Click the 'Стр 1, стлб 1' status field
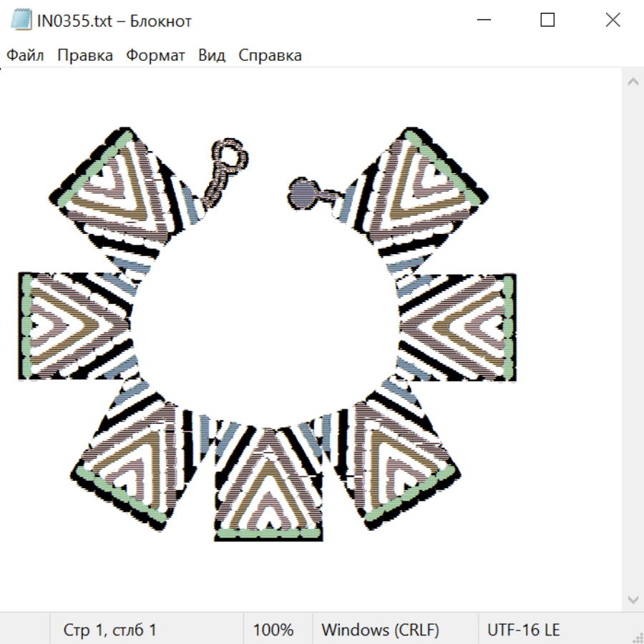Image resolution: width=644 pixels, height=644 pixels. (x=109, y=630)
